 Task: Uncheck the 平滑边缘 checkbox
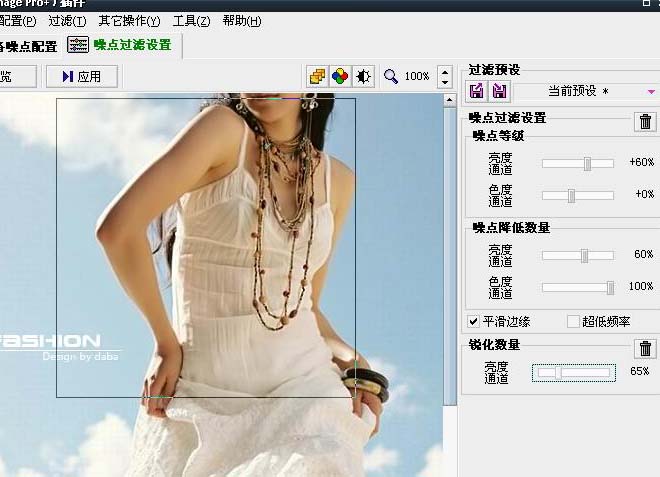(x=473, y=322)
